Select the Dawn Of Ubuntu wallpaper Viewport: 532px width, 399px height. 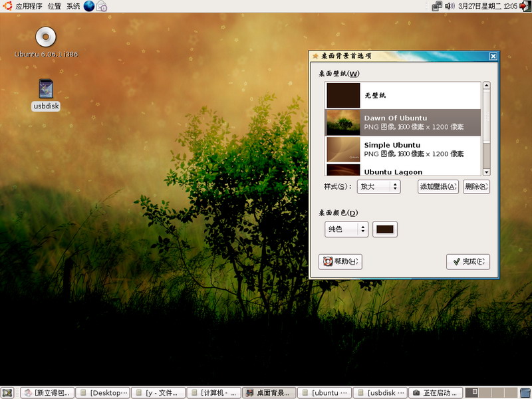point(403,122)
